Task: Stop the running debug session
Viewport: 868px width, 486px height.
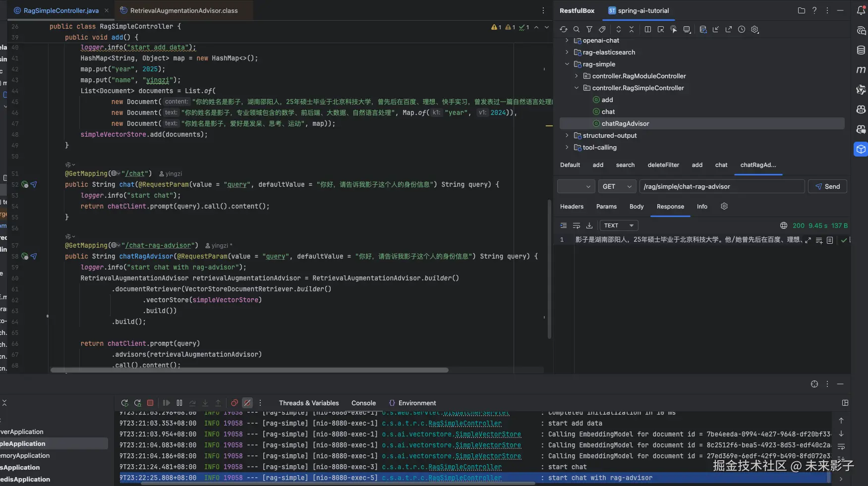Action: coord(150,403)
